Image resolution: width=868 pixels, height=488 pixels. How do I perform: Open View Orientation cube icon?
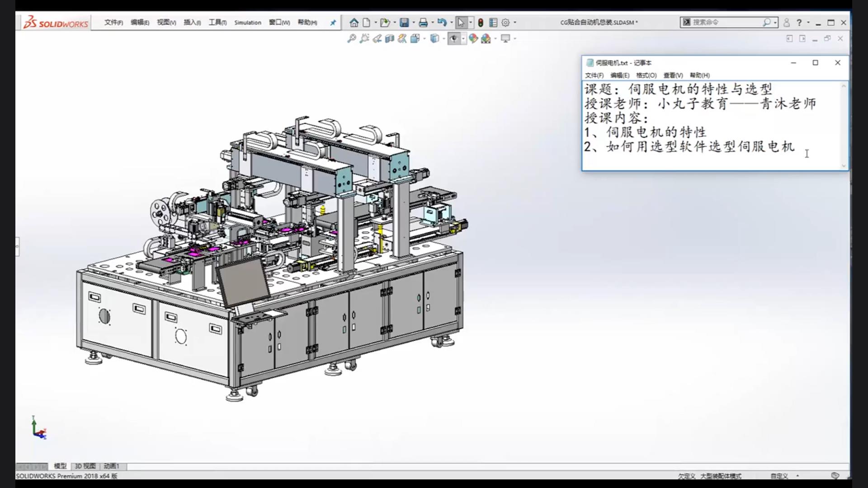coord(415,39)
